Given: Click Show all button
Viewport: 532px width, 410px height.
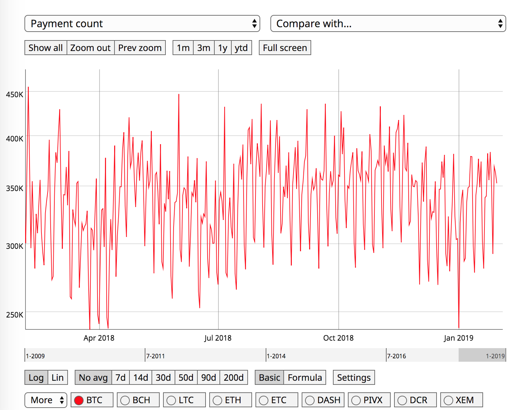Looking at the screenshot, I should coord(46,48).
